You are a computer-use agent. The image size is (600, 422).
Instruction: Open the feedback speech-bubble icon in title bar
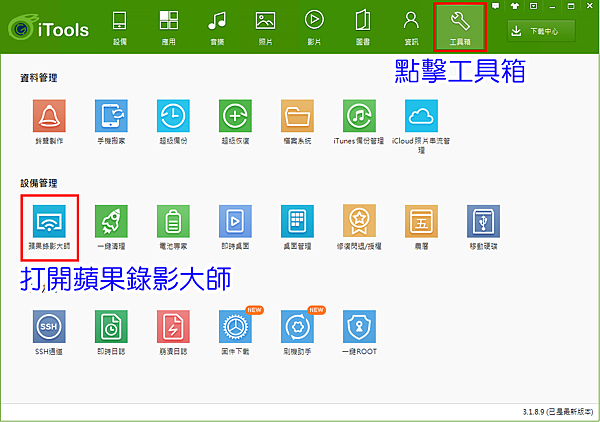(496, 6)
